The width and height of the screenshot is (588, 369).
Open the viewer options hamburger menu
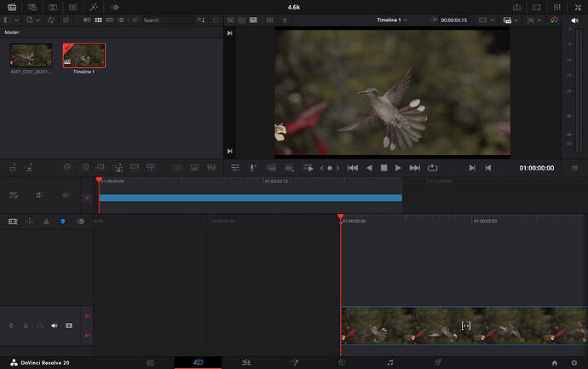pyautogui.click(x=575, y=168)
